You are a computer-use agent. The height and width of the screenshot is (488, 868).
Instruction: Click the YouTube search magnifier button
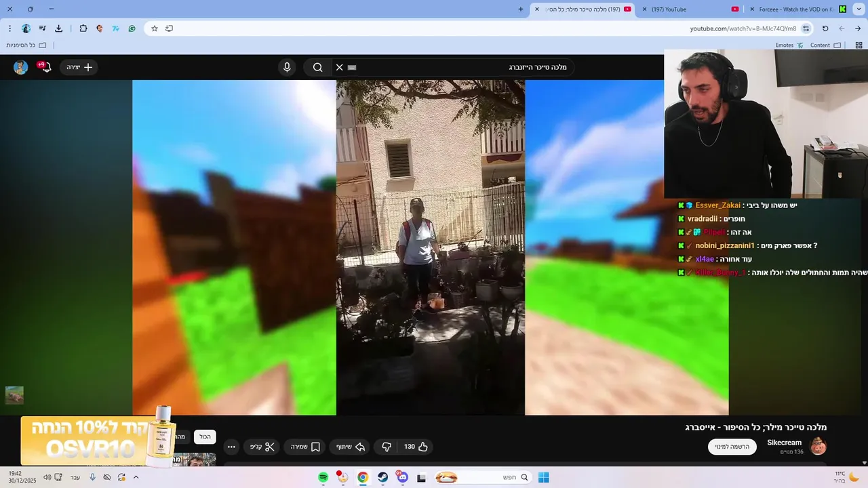point(317,67)
